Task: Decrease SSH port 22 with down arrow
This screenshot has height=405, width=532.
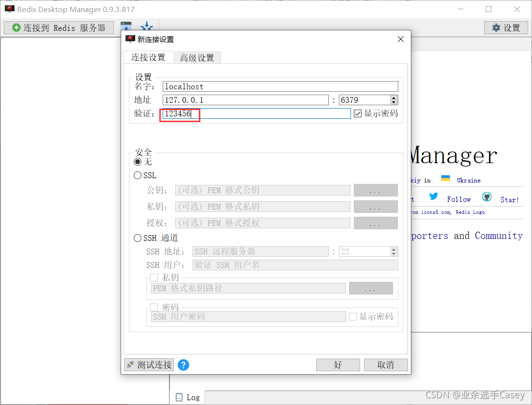Action: click(x=393, y=254)
